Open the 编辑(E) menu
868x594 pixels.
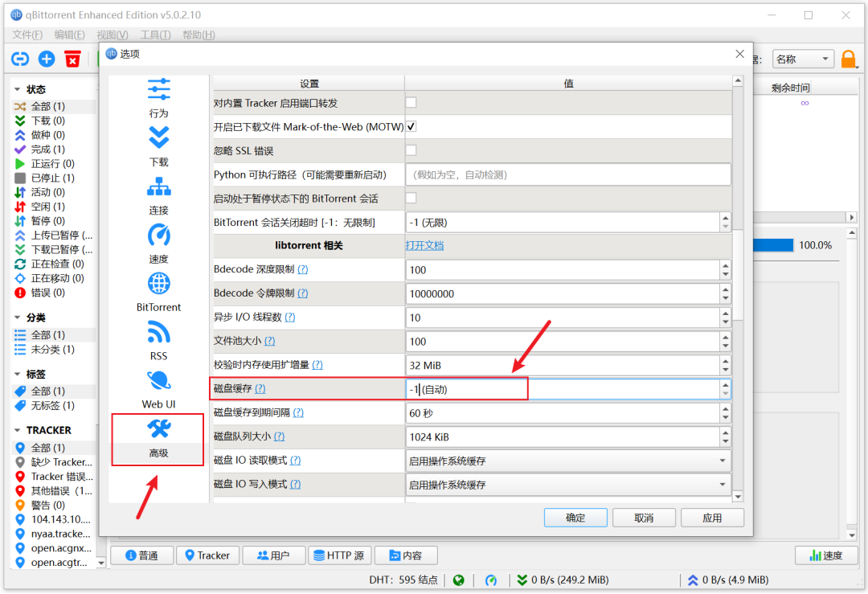click(69, 35)
